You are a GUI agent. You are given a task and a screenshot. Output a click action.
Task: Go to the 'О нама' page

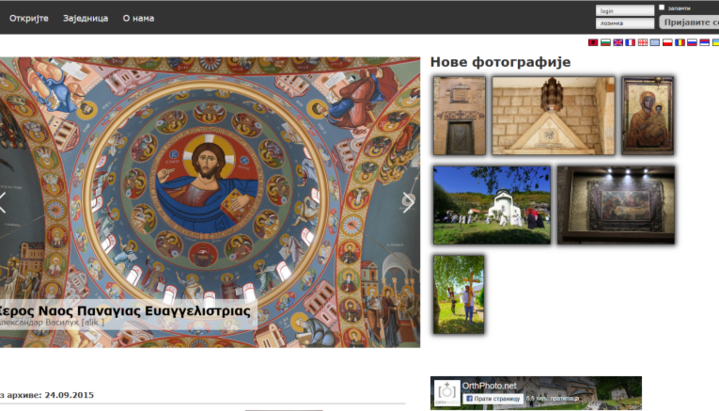pyautogui.click(x=138, y=18)
